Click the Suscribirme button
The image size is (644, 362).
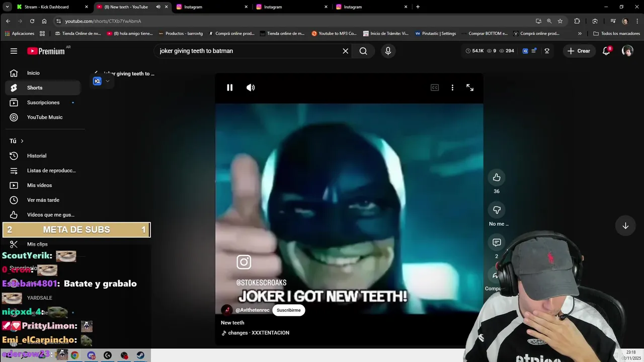point(289,310)
